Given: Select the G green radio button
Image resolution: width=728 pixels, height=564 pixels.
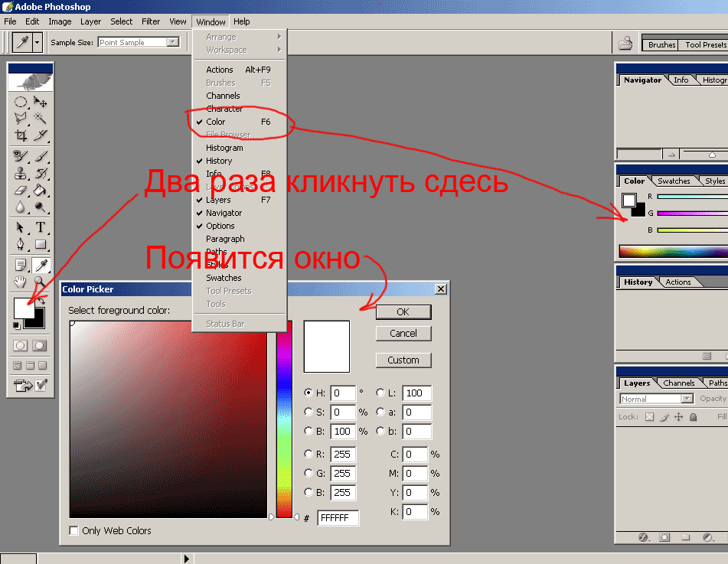Looking at the screenshot, I should point(309,473).
